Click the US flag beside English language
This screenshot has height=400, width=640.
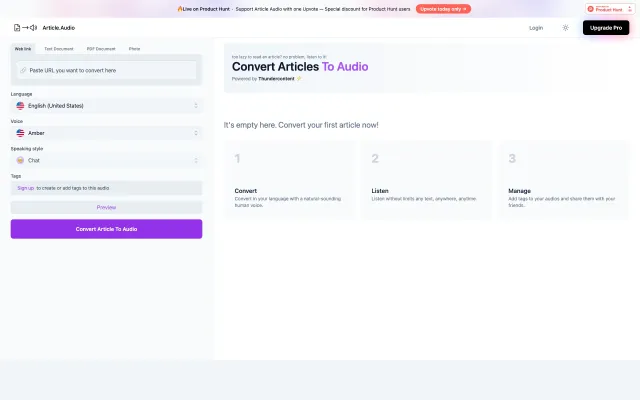pyautogui.click(x=20, y=106)
